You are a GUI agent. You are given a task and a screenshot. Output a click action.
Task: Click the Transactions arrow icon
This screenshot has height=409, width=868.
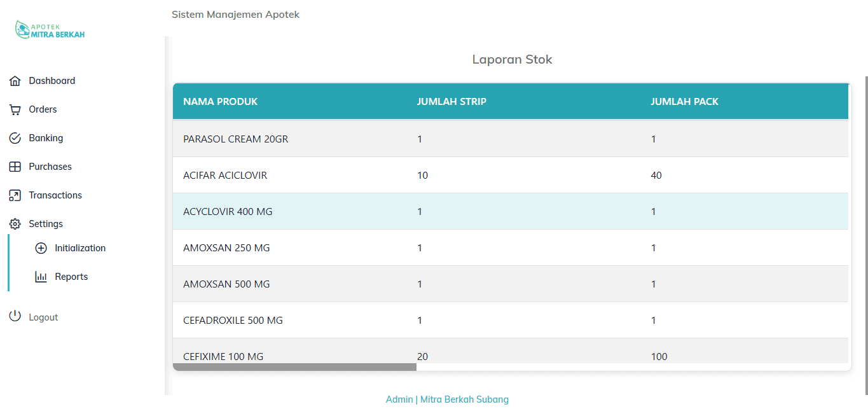pos(15,195)
